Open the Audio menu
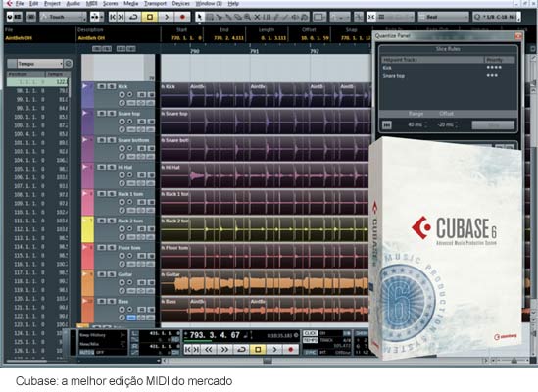 pos(73,4)
